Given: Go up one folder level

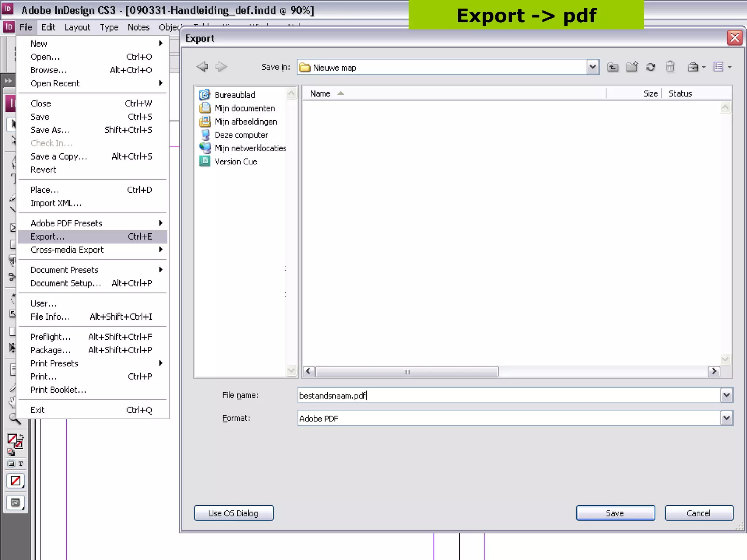Looking at the screenshot, I should [x=613, y=67].
